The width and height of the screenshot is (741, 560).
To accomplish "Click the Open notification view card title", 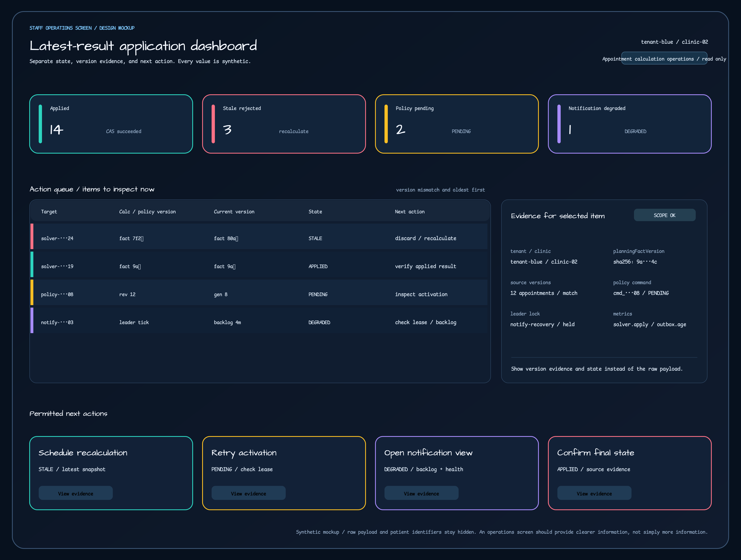I will coord(429,453).
